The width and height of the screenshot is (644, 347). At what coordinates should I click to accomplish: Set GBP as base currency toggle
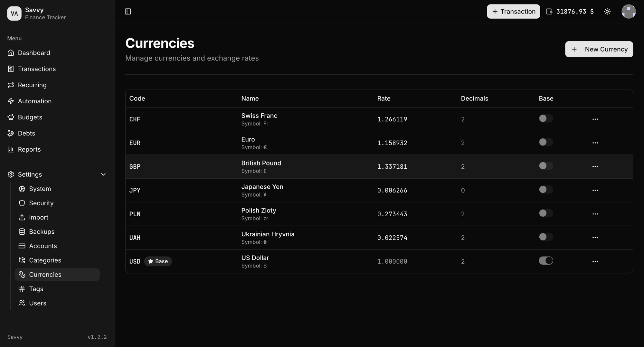coord(546,166)
